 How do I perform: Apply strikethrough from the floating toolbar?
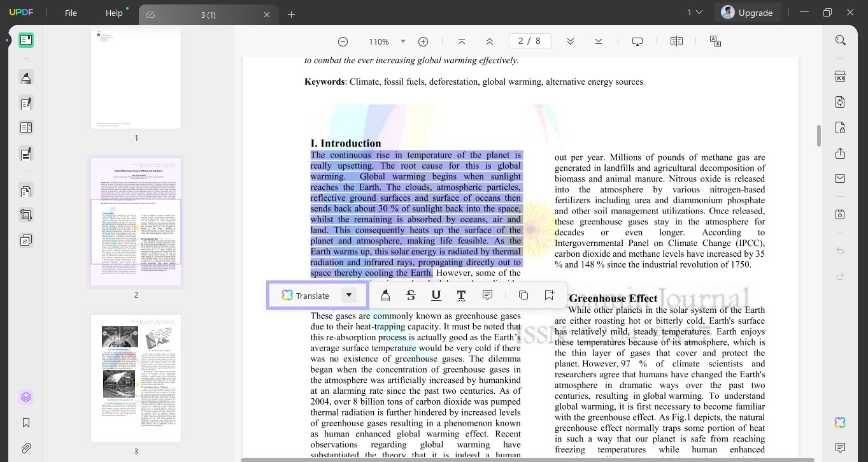(x=411, y=295)
